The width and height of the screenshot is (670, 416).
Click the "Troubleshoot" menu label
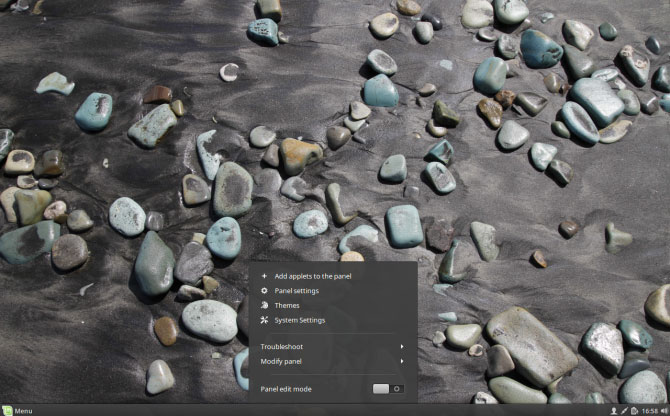pos(282,347)
